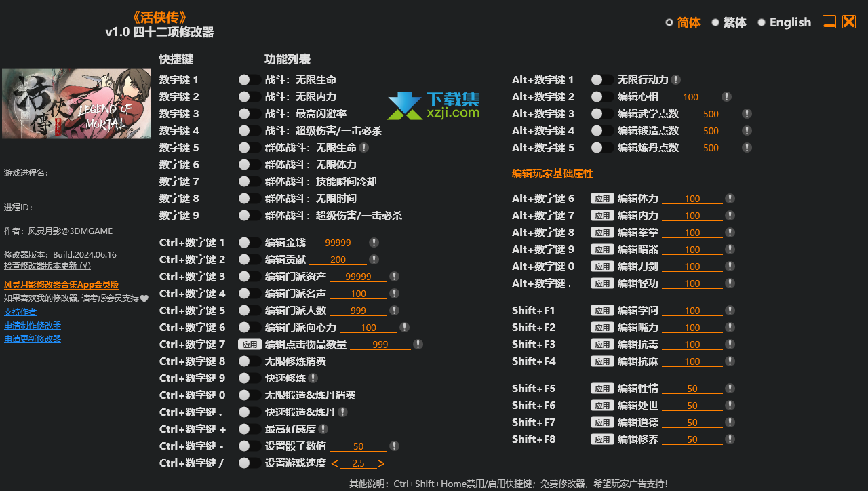Viewport: 868px width, 491px height.
Task: Enable 战斗：最高闪避率 switch
Action: click(x=250, y=114)
